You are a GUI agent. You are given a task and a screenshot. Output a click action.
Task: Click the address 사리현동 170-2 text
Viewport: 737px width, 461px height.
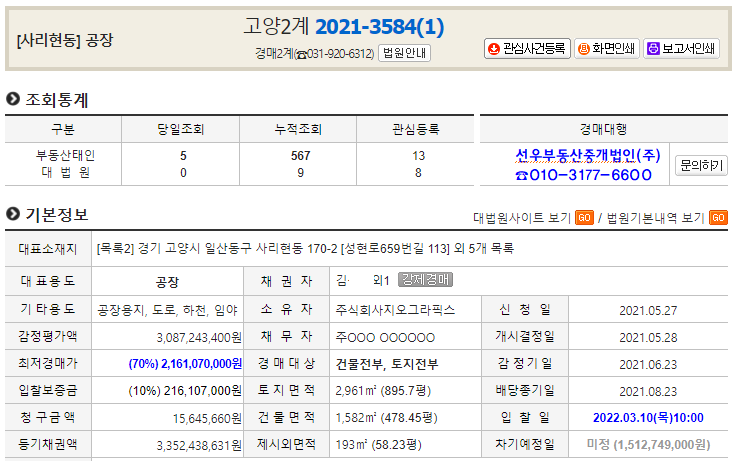[296, 248]
